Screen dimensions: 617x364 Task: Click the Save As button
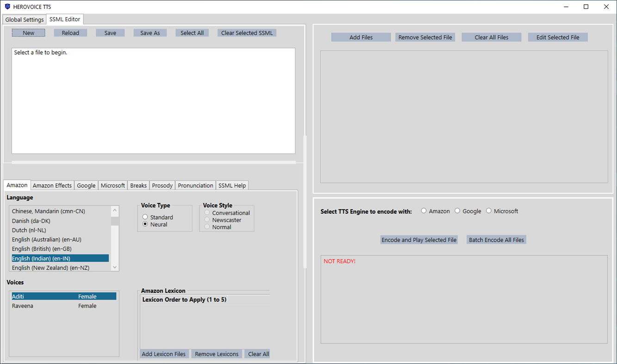pyautogui.click(x=150, y=32)
